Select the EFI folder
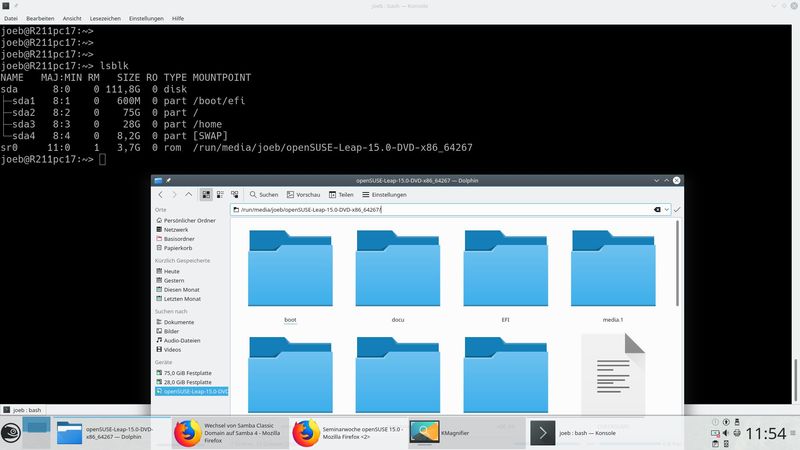This screenshot has height=450, width=800. (506, 276)
